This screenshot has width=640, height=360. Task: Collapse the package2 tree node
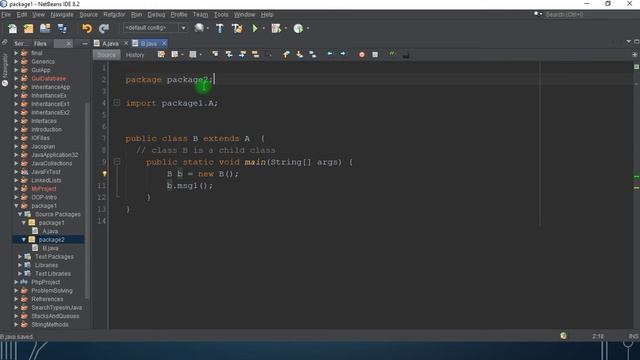[24, 240]
